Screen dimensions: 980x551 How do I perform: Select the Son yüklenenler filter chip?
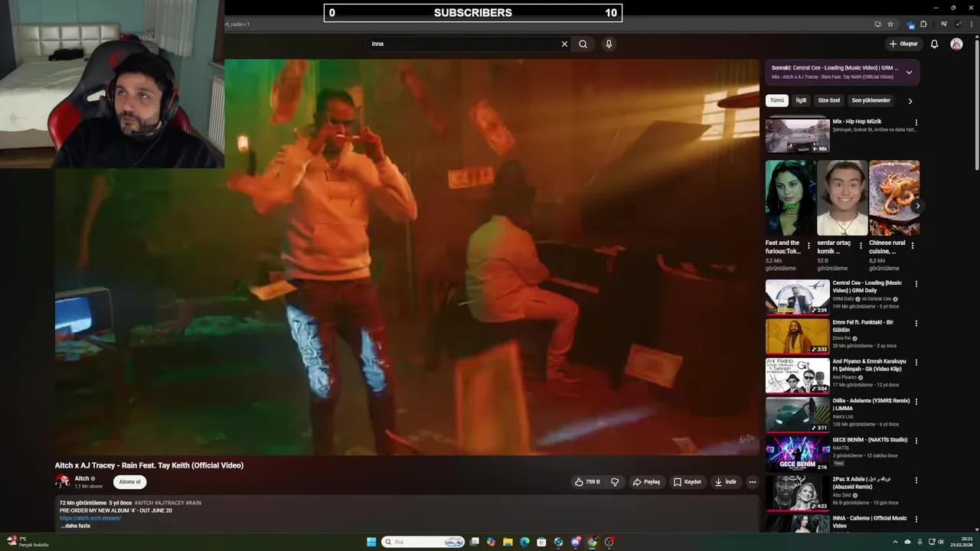871,100
